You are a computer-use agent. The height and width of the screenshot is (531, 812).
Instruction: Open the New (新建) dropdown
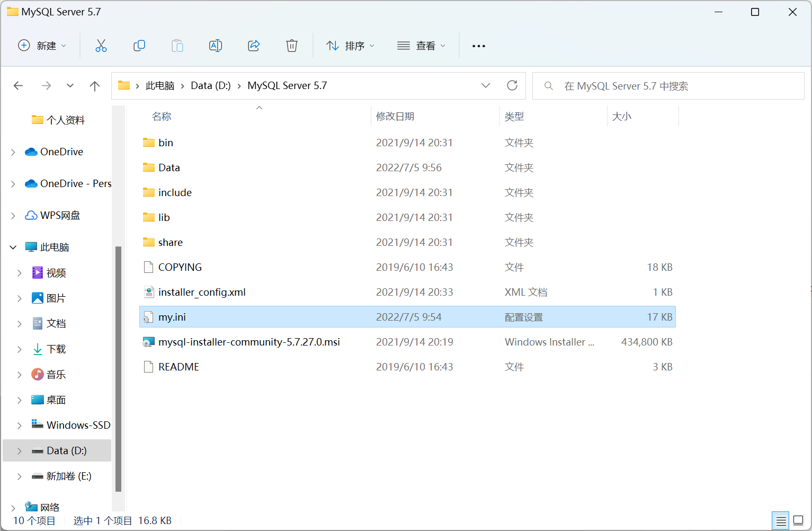[42, 46]
